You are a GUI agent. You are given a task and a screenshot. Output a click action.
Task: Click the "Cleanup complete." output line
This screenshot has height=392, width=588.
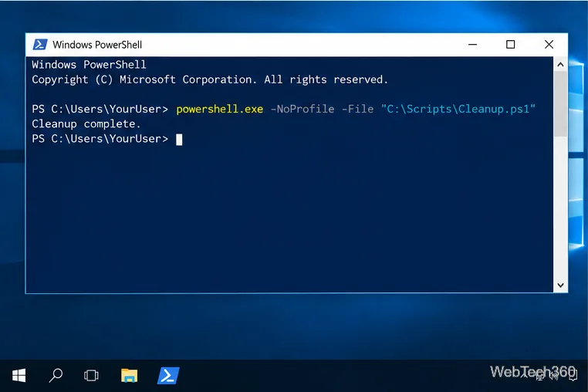click(86, 124)
